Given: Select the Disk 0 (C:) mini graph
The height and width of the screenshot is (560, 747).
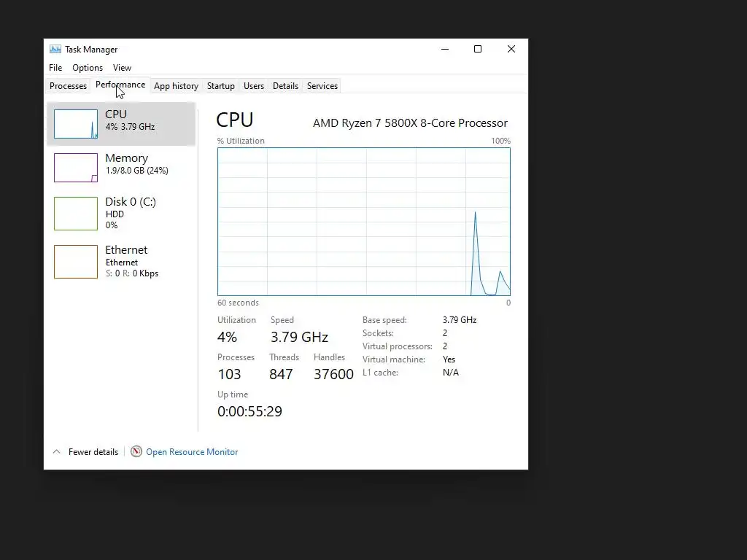Looking at the screenshot, I should 76,214.
